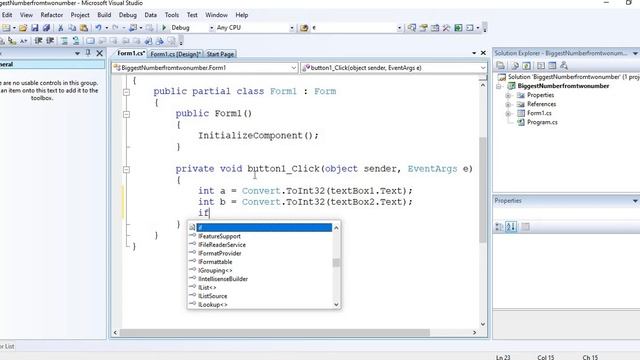Click Increase Indent icon in text toolbar

click(x=50, y=41)
